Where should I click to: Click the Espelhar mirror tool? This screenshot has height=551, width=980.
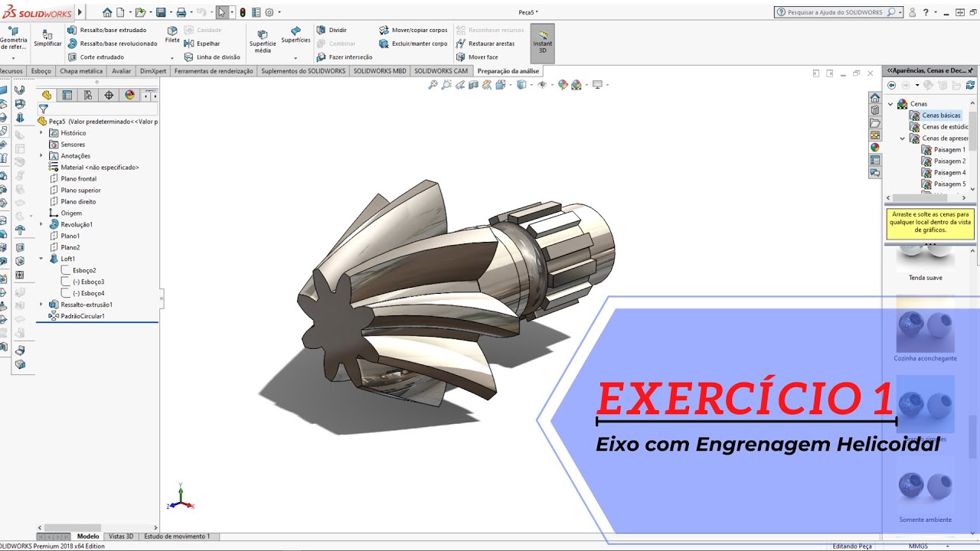pos(202,44)
